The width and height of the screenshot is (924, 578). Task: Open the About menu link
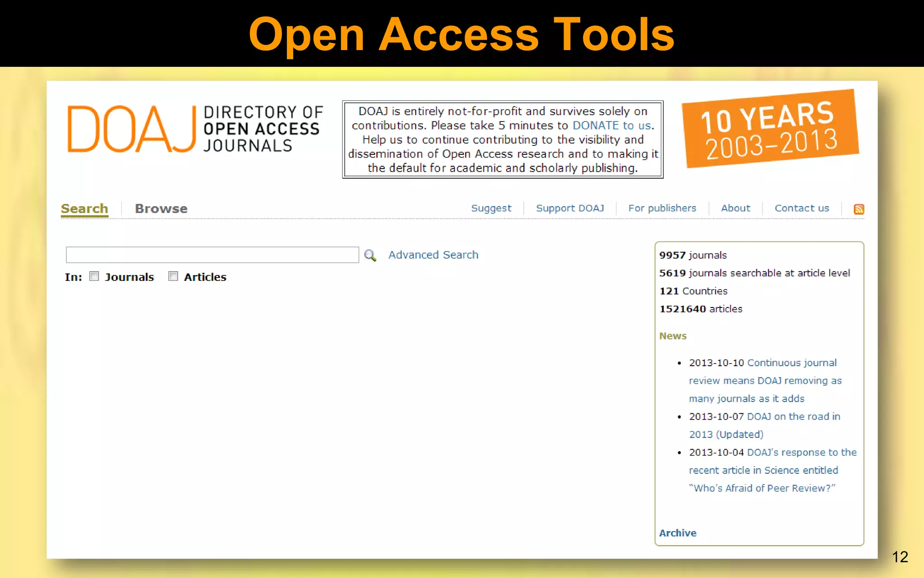[735, 208]
